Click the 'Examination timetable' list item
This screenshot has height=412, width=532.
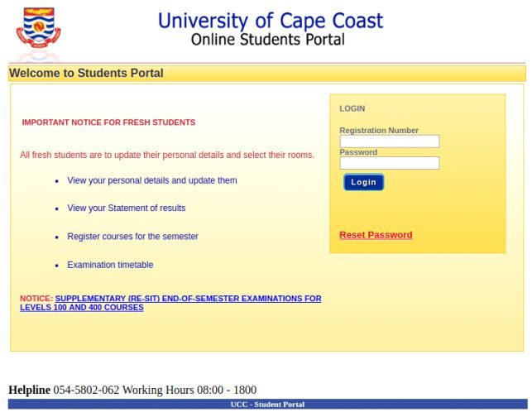click(x=110, y=265)
